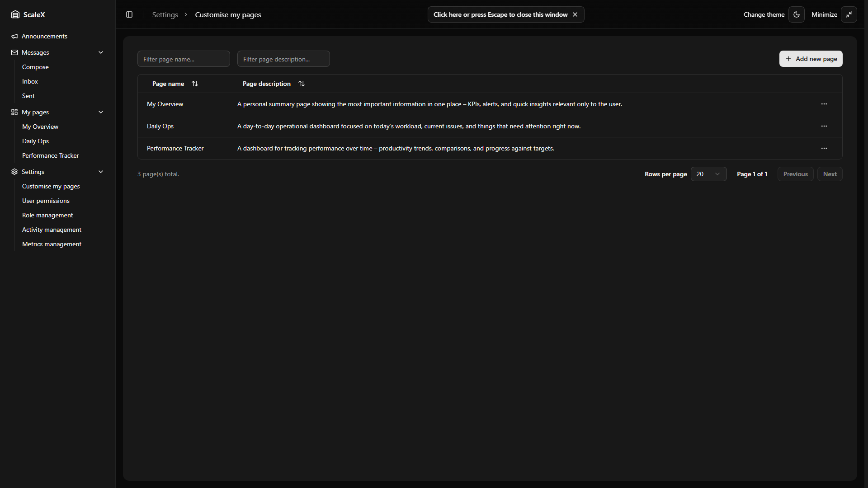Dismiss the Escape to close banner
Image resolution: width=868 pixels, height=488 pixels.
[x=575, y=14]
